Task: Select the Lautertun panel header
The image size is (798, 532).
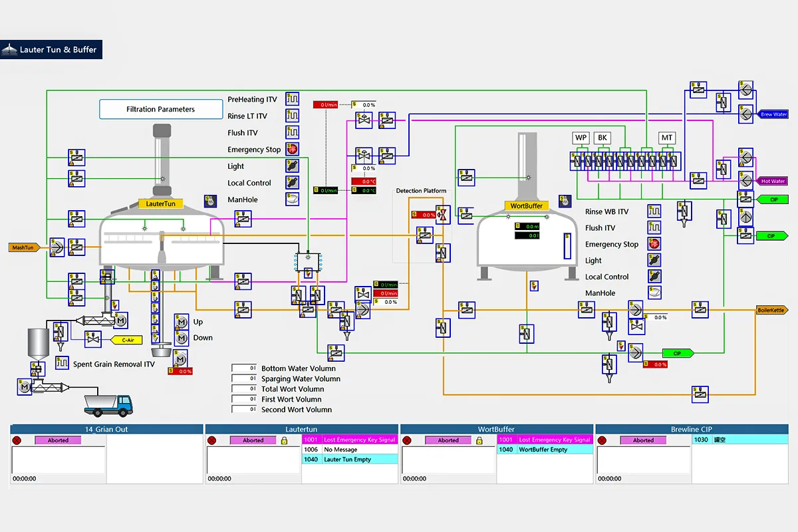Action: click(301, 429)
